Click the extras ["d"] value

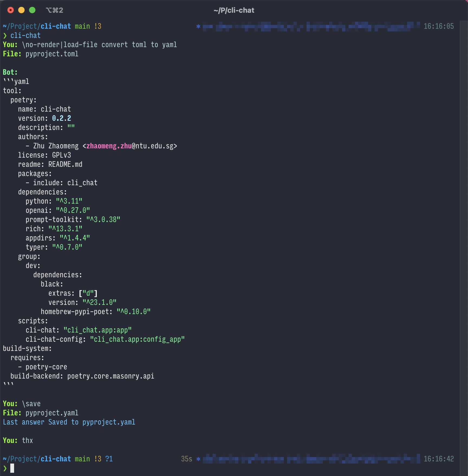pyautogui.click(x=88, y=293)
